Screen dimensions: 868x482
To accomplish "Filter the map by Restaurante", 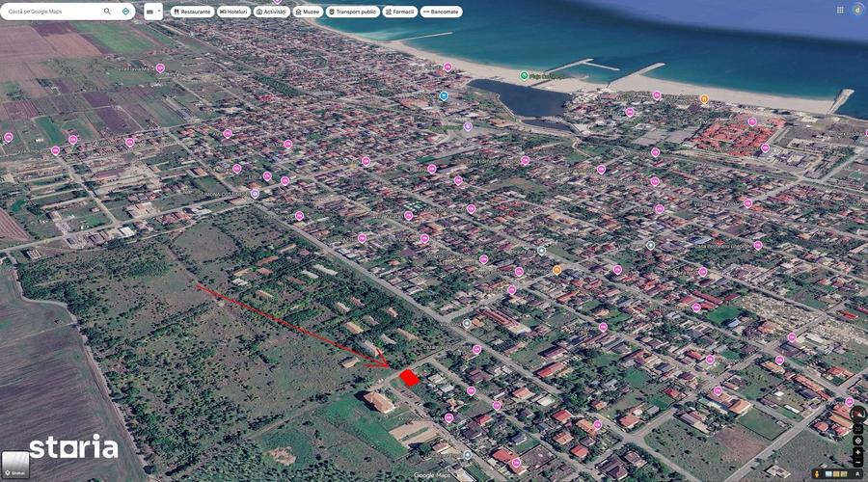I will (x=192, y=12).
